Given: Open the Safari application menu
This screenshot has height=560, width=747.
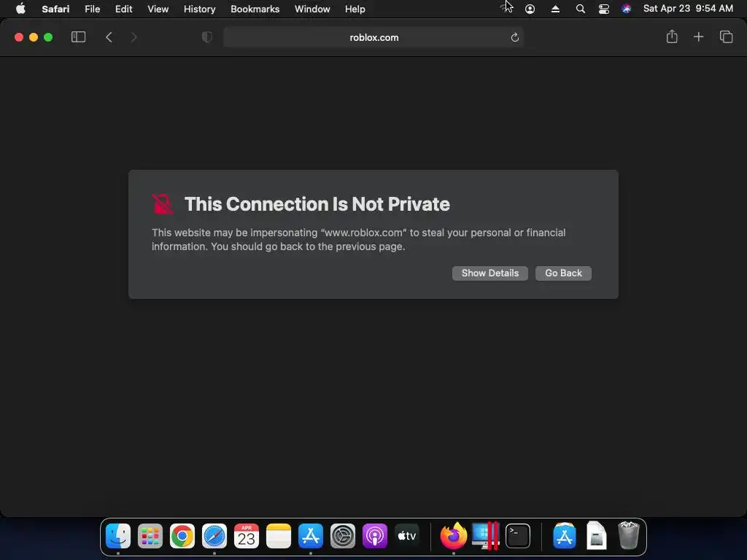Looking at the screenshot, I should coord(55,9).
